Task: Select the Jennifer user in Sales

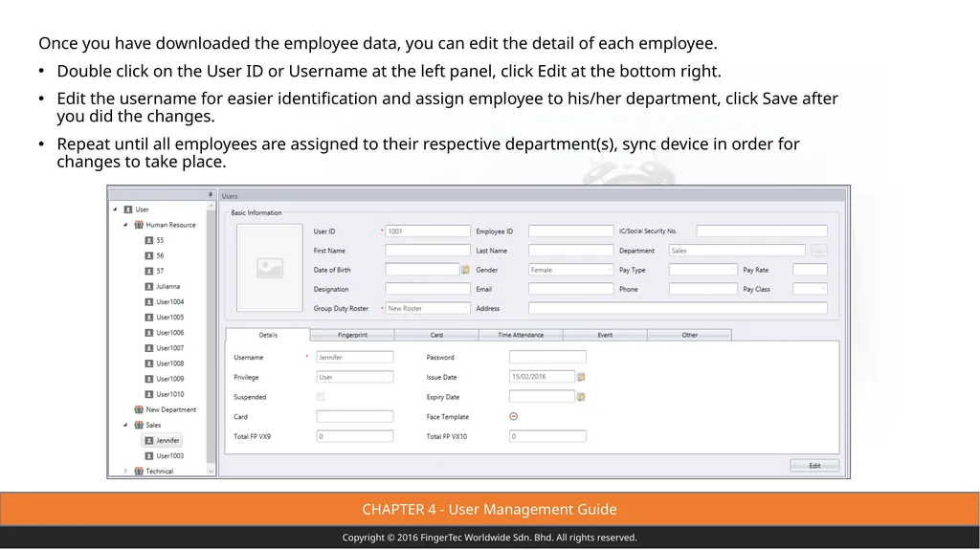Action: tap(162, 441)
